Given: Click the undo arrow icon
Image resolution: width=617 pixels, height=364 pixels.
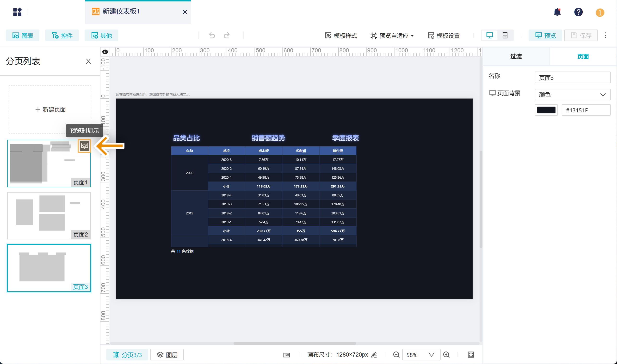Looking at the screenshot, I should click(x=212, y=36).
